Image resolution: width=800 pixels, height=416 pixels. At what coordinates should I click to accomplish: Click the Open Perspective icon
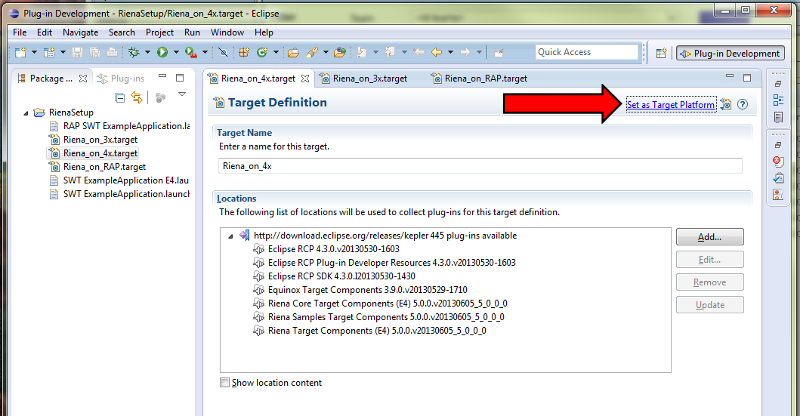point(661,53)
